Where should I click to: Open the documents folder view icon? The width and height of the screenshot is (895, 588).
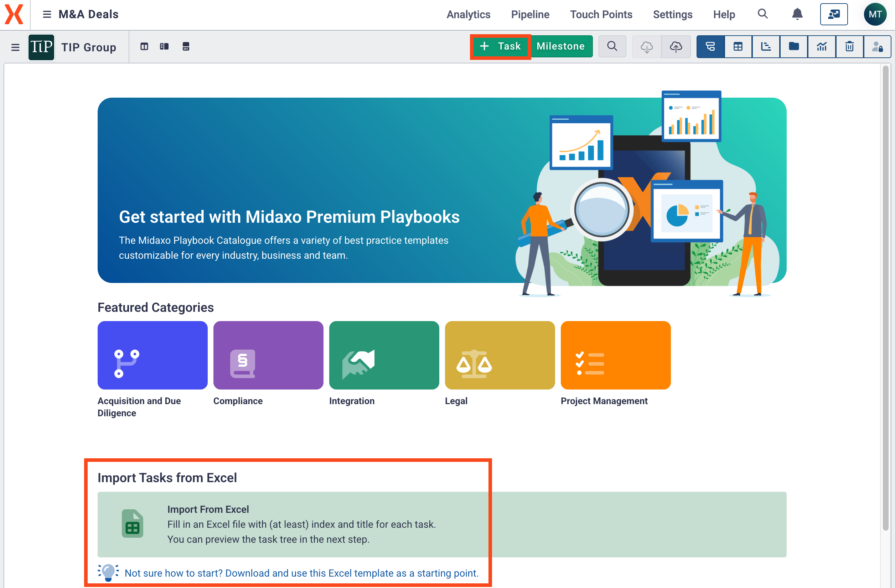794,47
